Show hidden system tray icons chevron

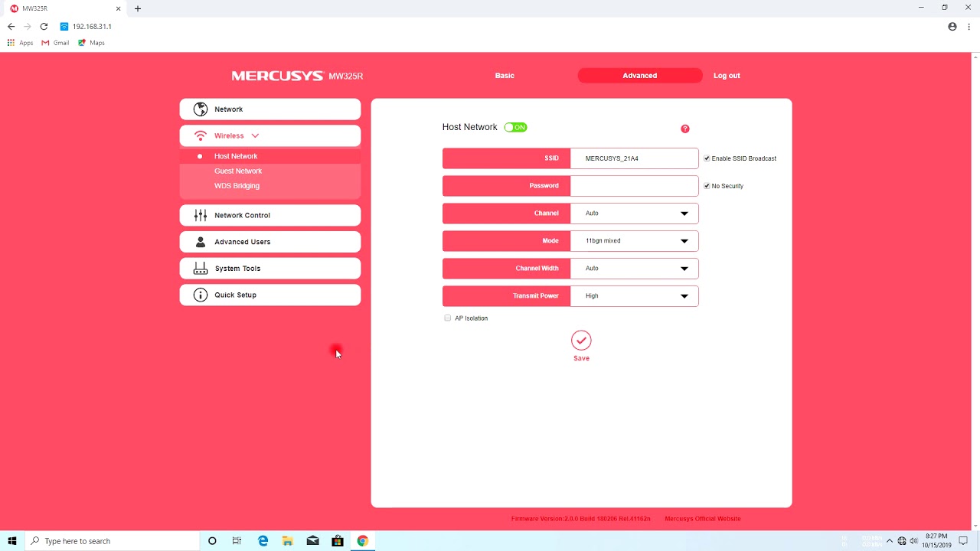(890, 541)
